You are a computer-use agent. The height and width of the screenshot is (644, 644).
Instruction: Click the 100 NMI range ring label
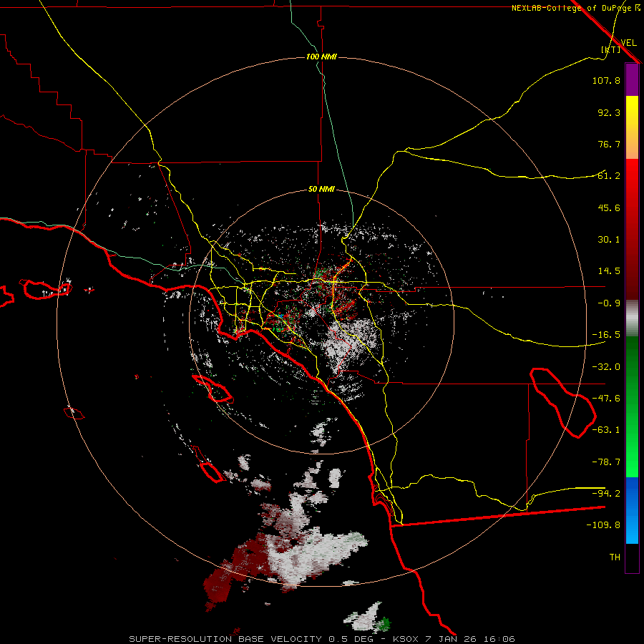tap(321, 57)
